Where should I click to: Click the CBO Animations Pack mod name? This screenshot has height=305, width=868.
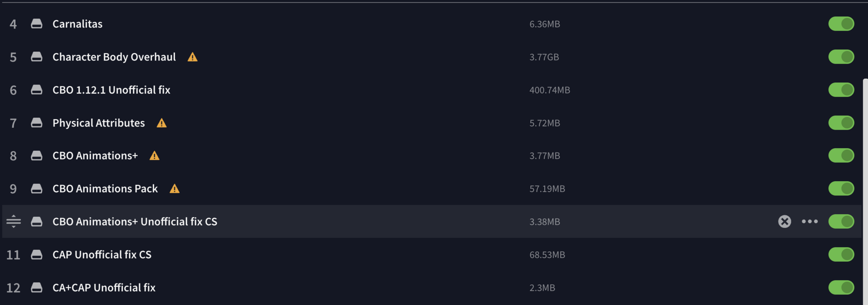[x=105, y=189]
